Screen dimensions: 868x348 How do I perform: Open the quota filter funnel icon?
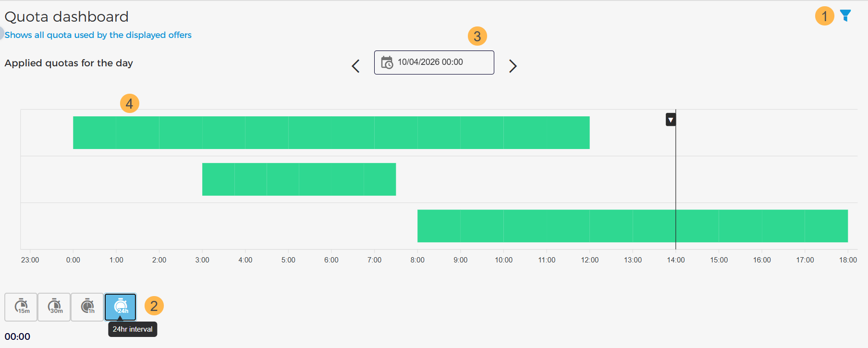(845, 15)
